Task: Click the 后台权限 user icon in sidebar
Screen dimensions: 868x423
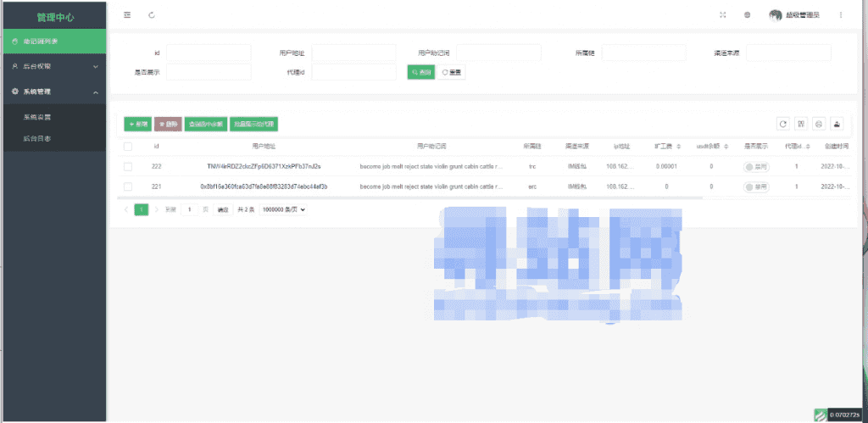Action: coord(15,66)
